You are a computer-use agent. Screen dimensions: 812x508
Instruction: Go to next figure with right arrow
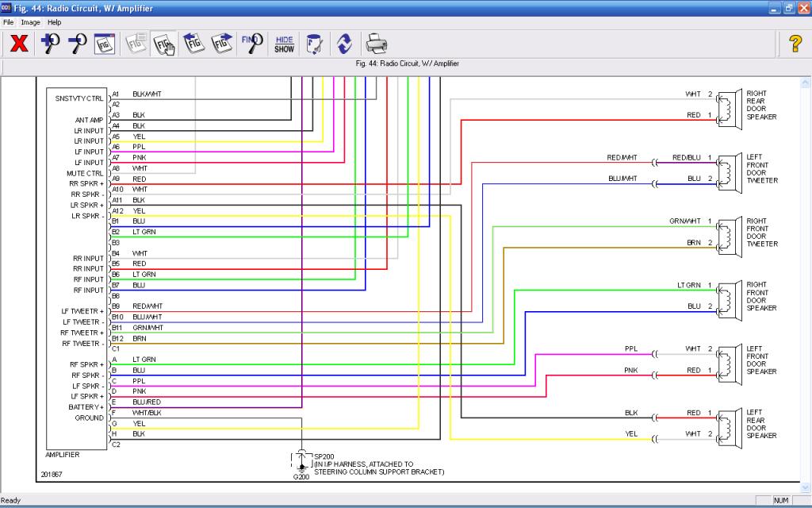[222, 44]
